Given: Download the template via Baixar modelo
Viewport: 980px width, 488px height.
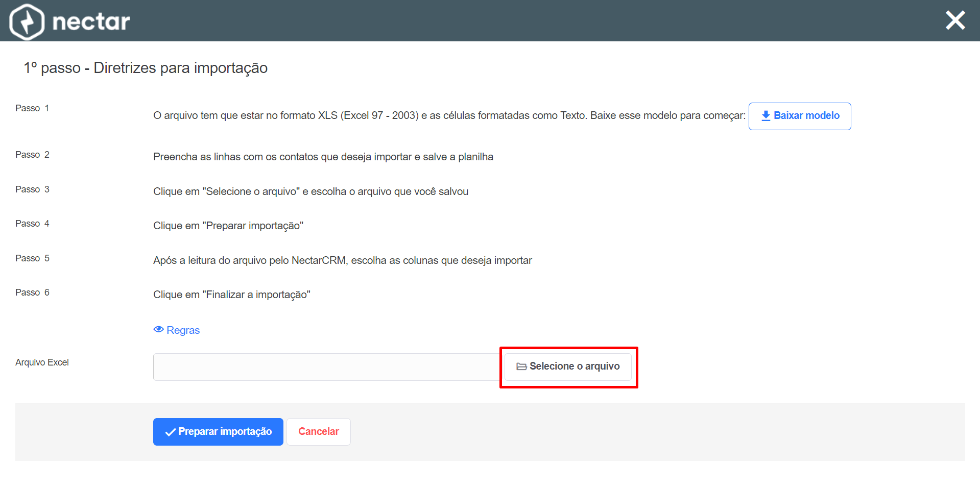Looking at the screenshot, I should (x=800, y=116).
